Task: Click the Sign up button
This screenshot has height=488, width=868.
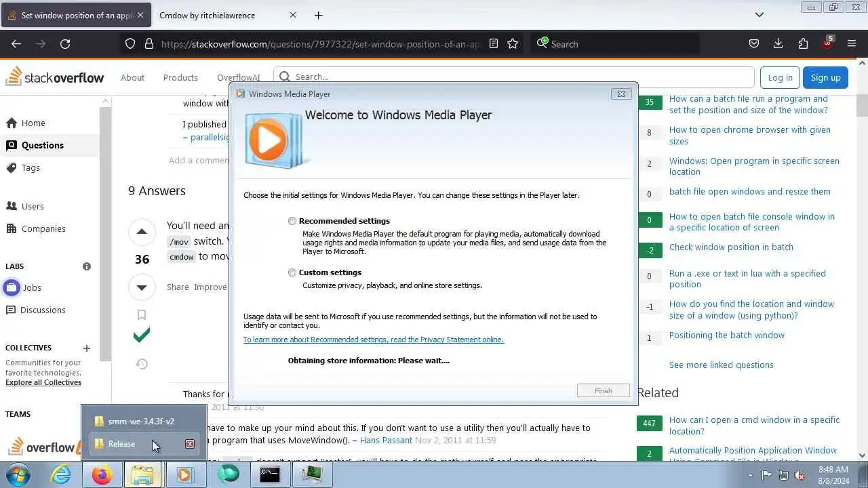Action: click(x=825, y=77)
